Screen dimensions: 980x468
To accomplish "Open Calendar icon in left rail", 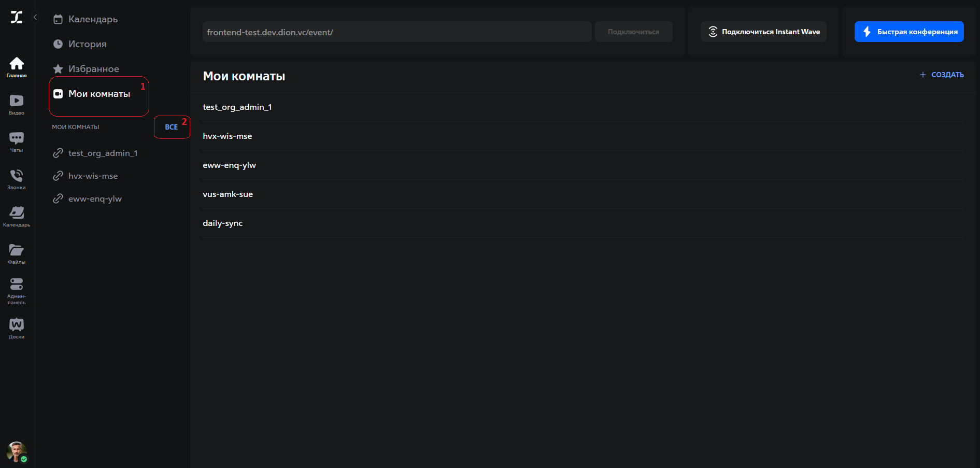I will tap(17, 216).
